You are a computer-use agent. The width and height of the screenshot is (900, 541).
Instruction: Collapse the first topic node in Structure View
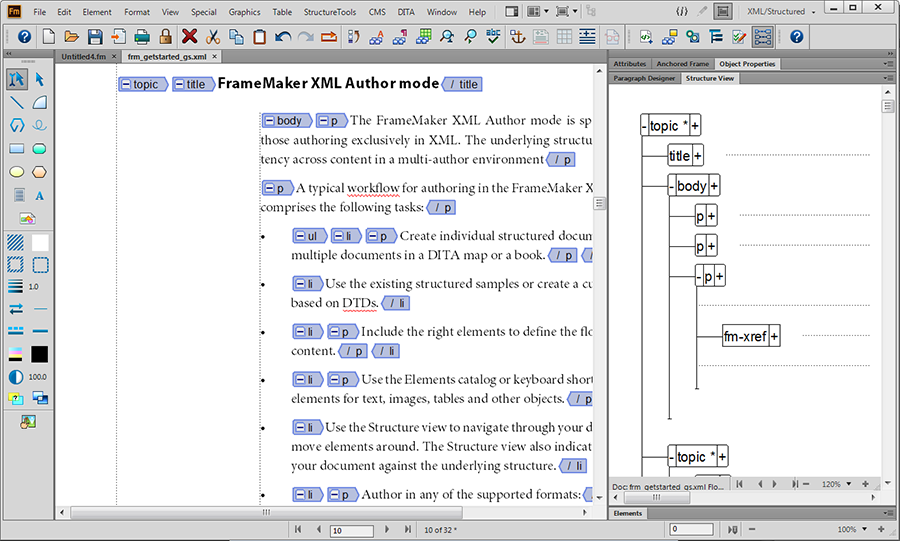click(645, 126)
